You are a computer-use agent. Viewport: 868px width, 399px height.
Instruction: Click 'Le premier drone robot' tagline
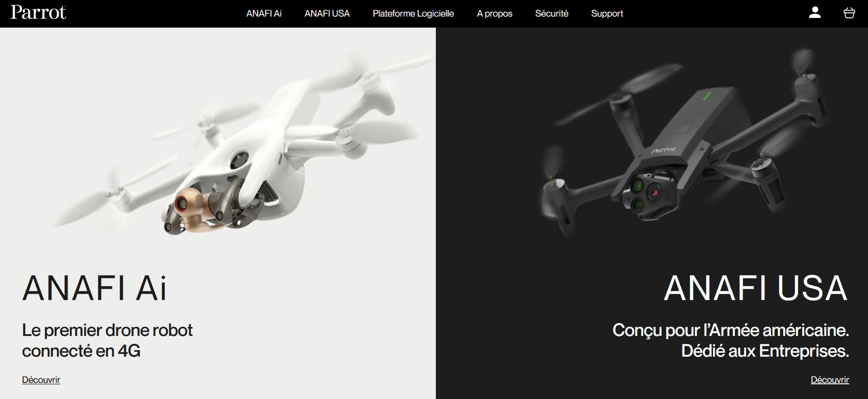107,330
